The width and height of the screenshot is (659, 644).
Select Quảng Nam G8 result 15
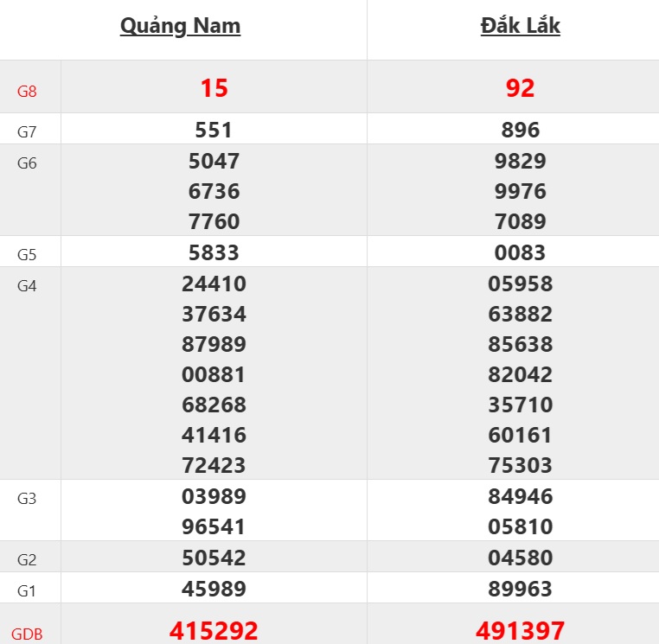click(x=214, y=88)
